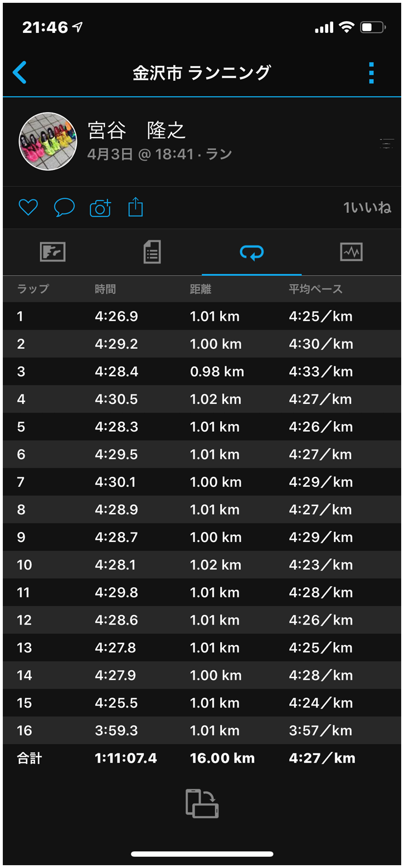Image resolution: width=404 pixels, height=868 pixels.
Task: Tap the 平均ペース column header
Action: point(315,289)
